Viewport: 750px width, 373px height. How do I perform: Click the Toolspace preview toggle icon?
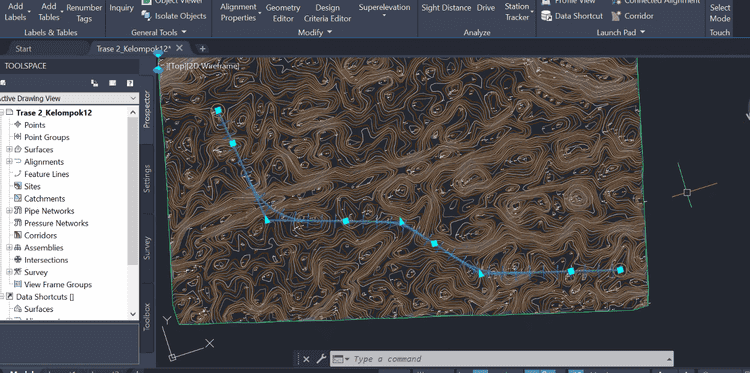tap(95, 83)
